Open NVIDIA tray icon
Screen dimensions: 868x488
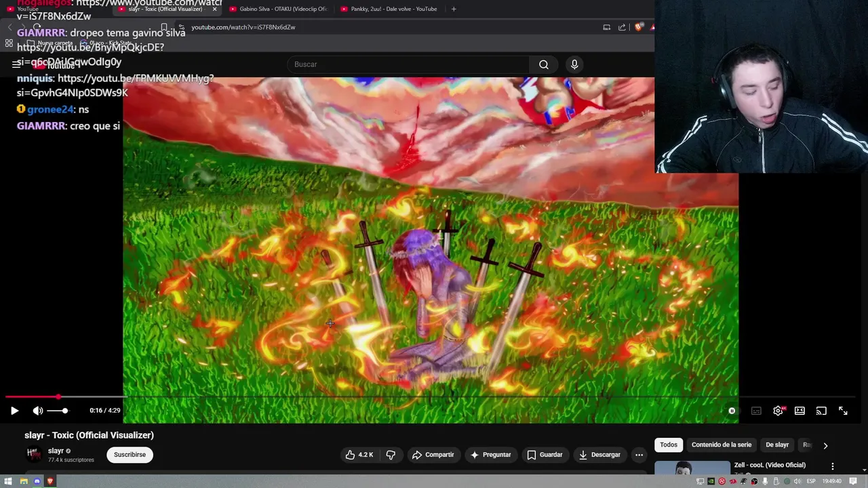coord(711,481)
